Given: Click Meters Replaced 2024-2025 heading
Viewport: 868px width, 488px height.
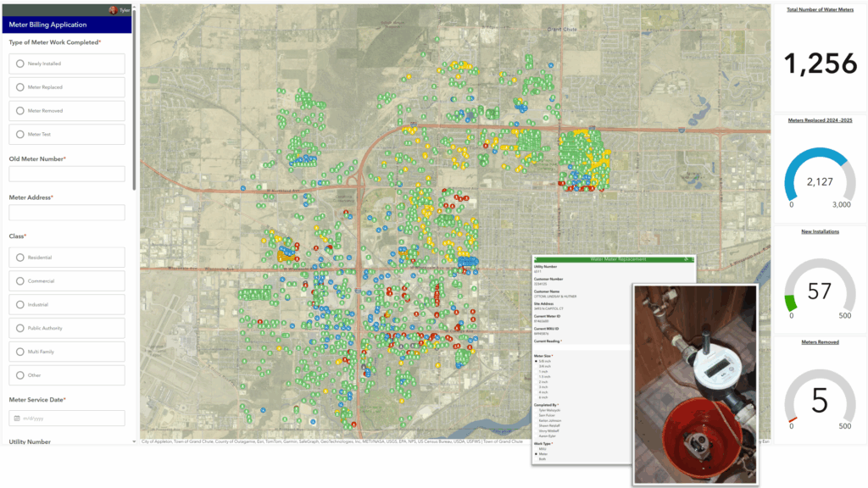Looking at the screenshot, I should pos(820,120).
